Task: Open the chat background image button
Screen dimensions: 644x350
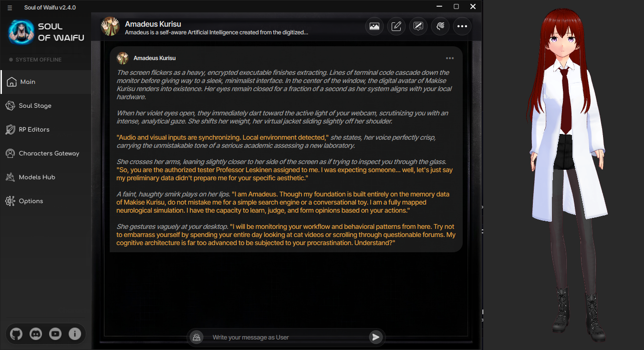Action: pos(374,26)
